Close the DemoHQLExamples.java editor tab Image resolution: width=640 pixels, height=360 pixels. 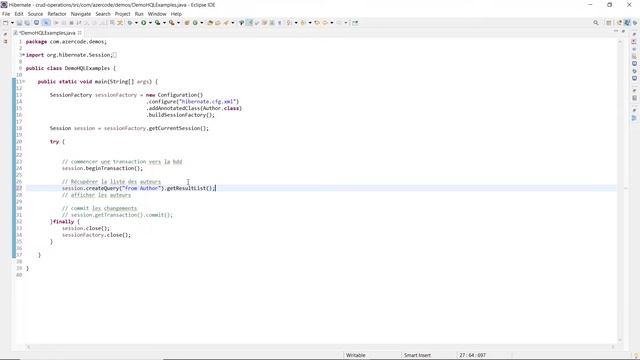click(80, 33)
